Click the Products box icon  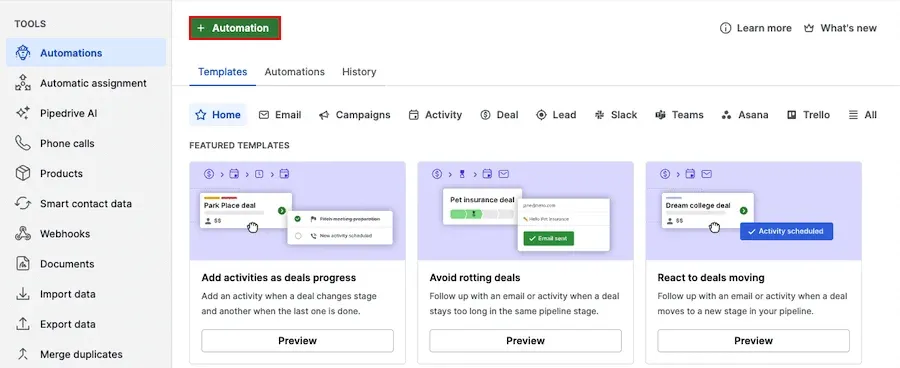pyautogui.click(x=23, y=173)
